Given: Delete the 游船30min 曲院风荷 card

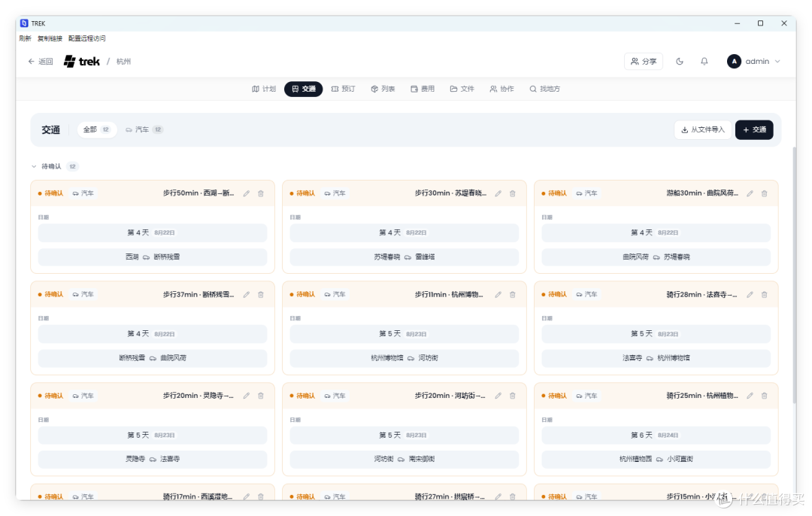Looking at the screenshot, I should [x=765, y=193].
